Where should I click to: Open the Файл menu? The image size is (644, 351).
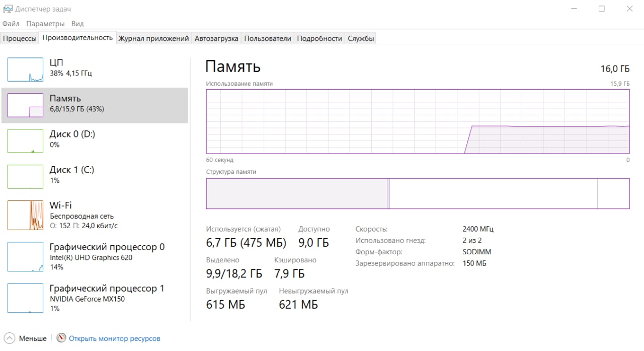(11, 24)
